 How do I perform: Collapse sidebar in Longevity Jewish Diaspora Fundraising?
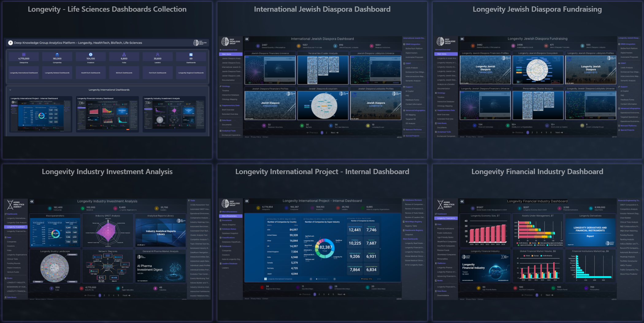(462, 39)
